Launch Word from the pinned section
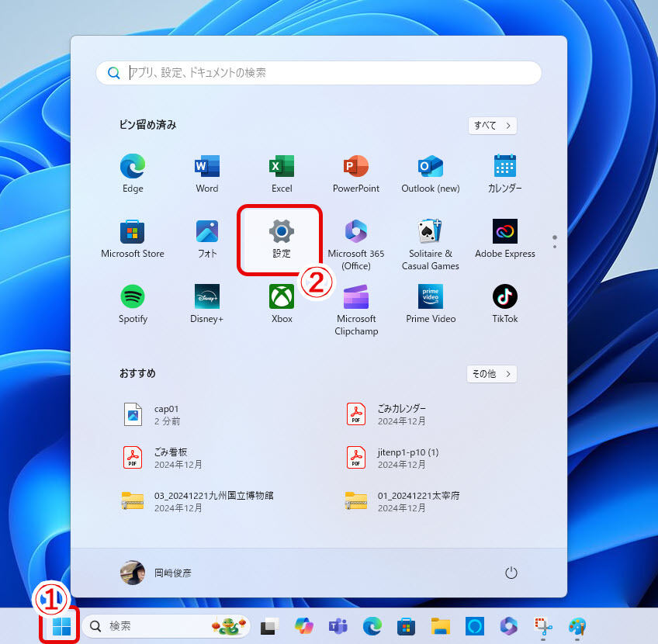This screenshot has width=658, height=644. point(207,173)
